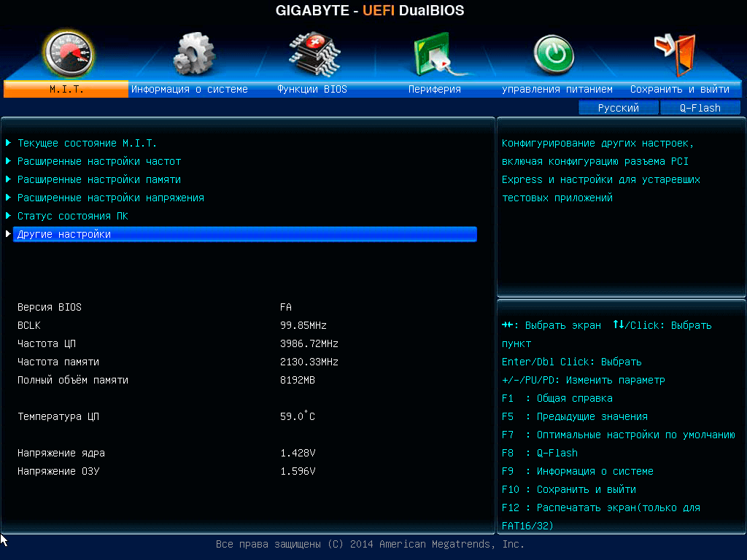Click the BCLK value 99.85MHz
The height and width of the screenshot is (560, 747).
[303, 325]
